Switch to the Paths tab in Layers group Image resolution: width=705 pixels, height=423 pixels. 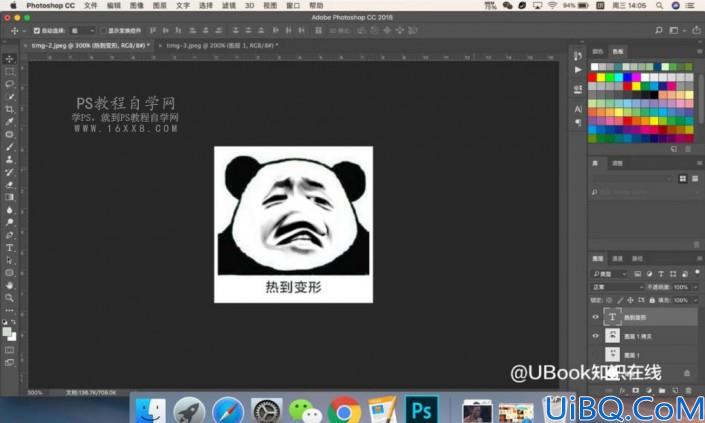[637, 258]
